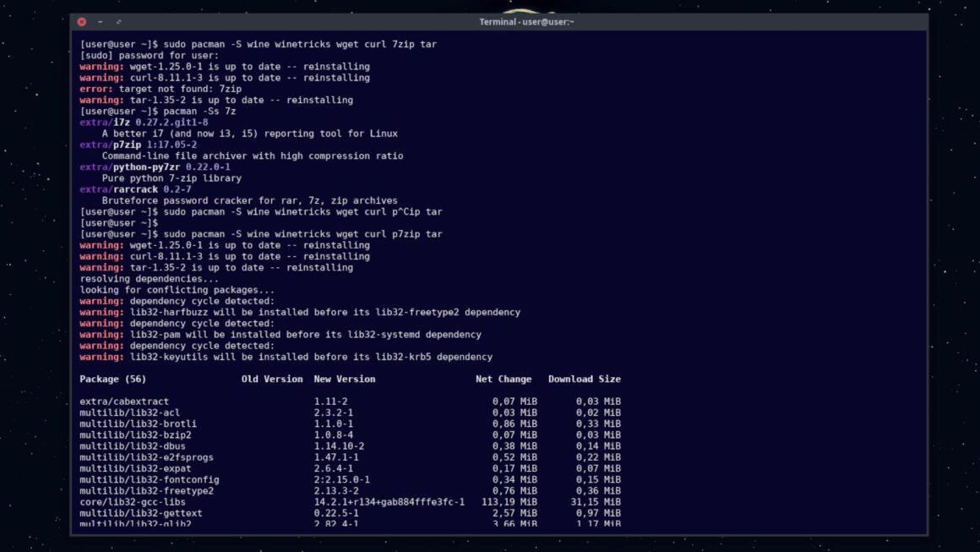Click the "resolving dependencies..." line

pos(149,279)
